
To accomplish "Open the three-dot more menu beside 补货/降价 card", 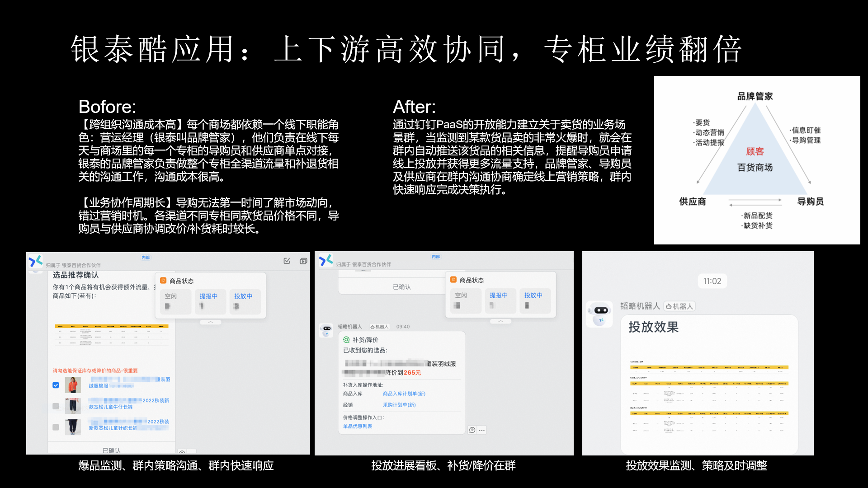I will [482, 430].
